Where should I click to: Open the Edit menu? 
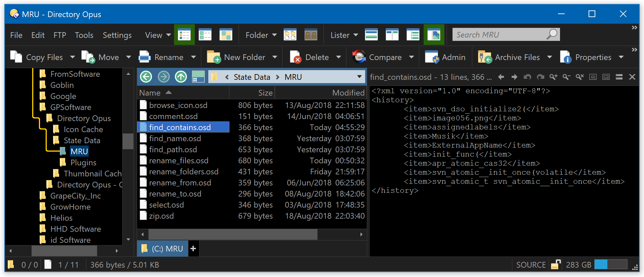[x=38, y=35]
